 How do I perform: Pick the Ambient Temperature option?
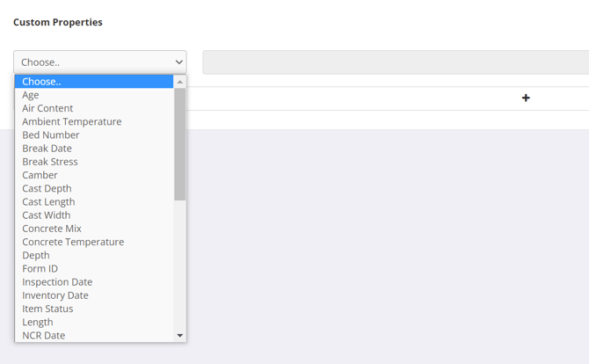[71, 121]
